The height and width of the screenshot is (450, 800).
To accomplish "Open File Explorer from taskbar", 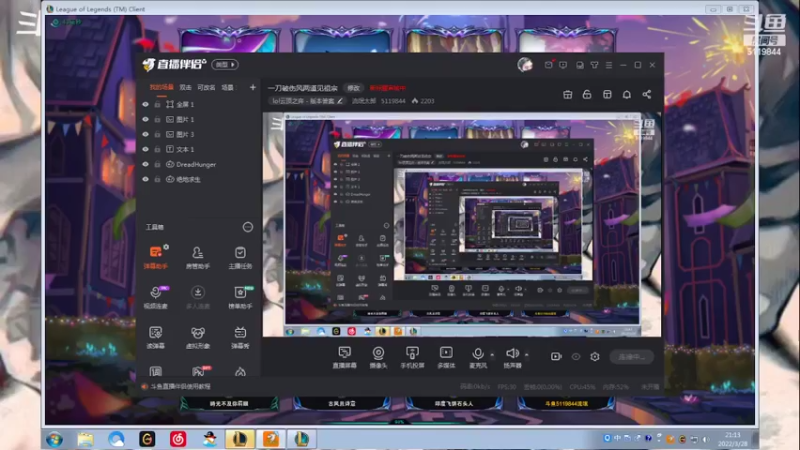I will coord(85,439).
